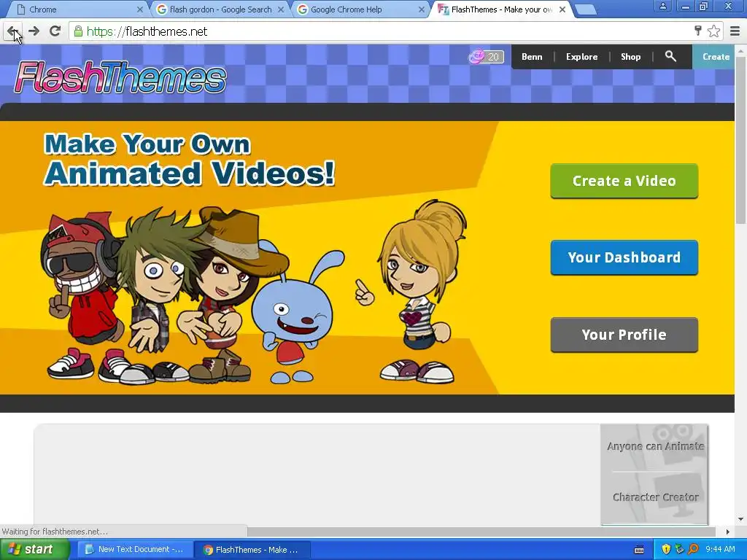Click the horizontal scrollbar track
This screenshot has width=747, height=560.
tap(481, 532)
